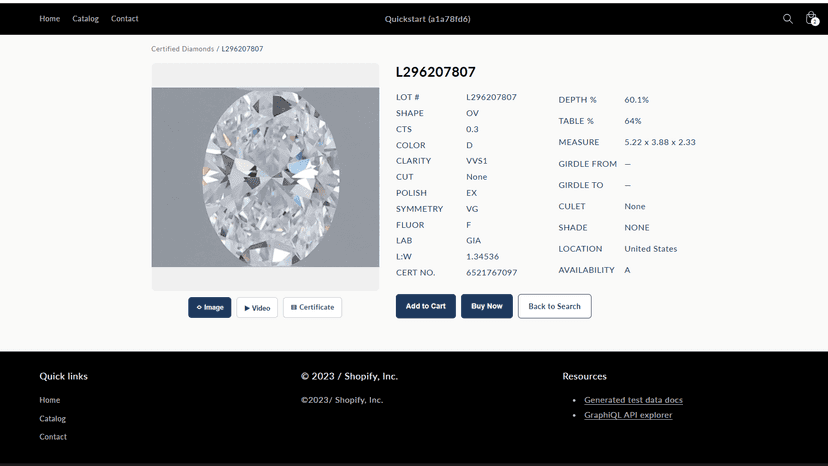Click the Resources footer heading

pyautogui.click(x=584, y=376)
